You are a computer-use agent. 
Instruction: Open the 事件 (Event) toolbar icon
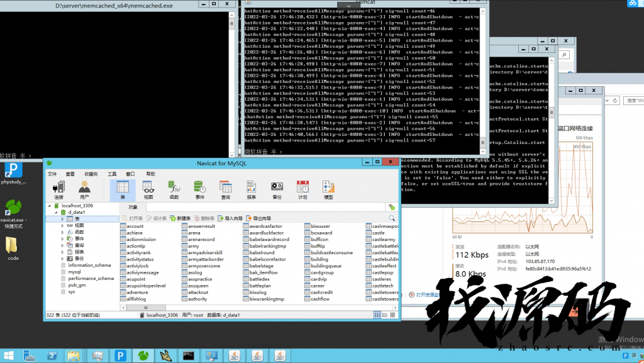pos(199,190)
